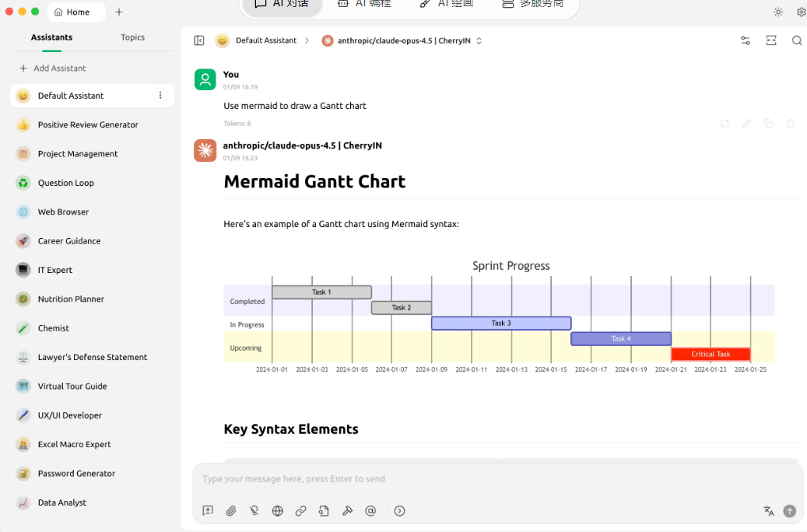Image resolution: width=807 pixels, height=532 pixels.
Task: Click the mention model @ icon
Action: pos(370,511)
